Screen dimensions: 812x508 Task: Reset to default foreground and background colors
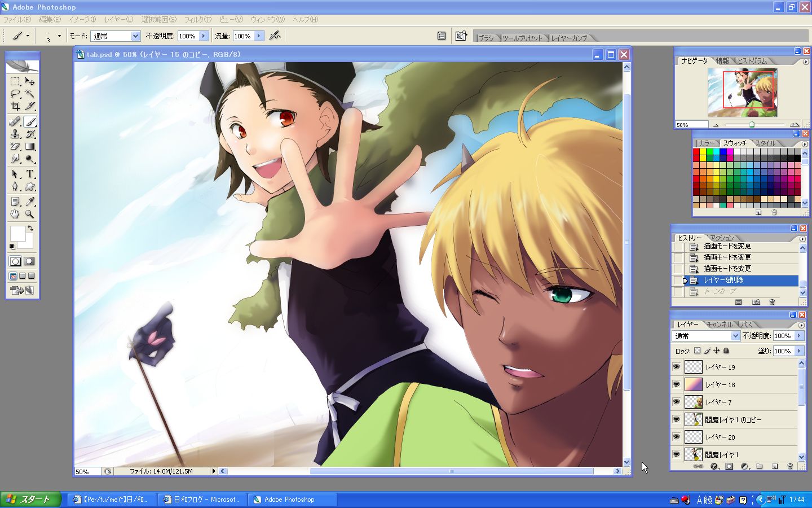click(12, 247)
